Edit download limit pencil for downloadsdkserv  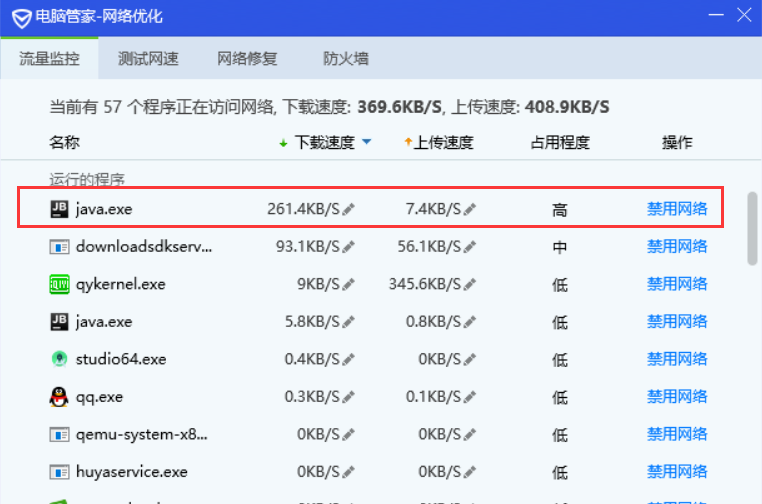[348, 247]
